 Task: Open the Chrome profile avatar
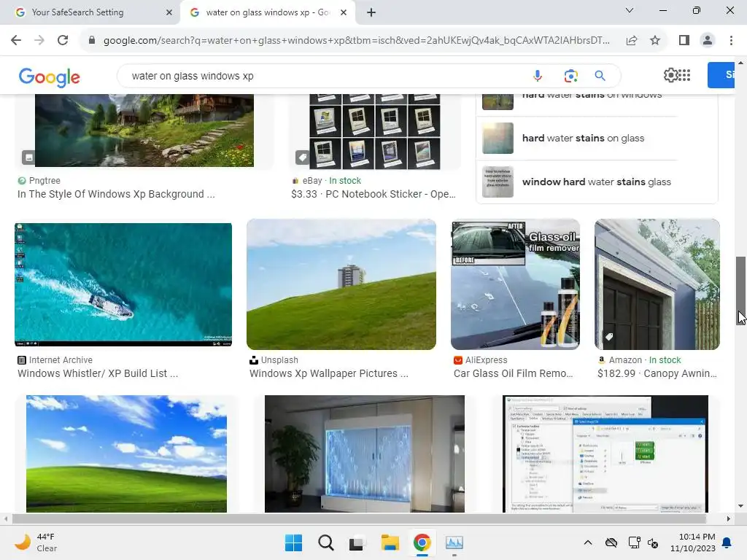pos(708,41)
